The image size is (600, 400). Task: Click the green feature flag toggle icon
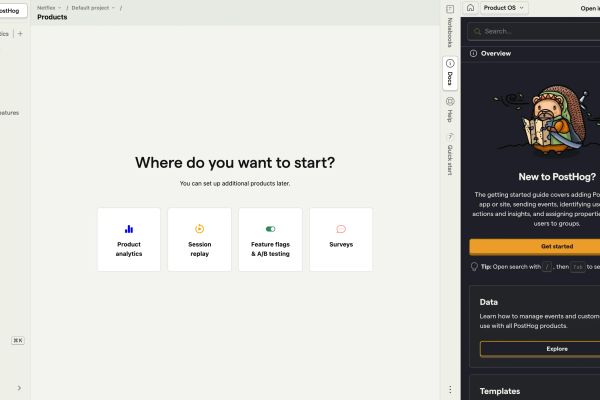(x=270, y=229)
